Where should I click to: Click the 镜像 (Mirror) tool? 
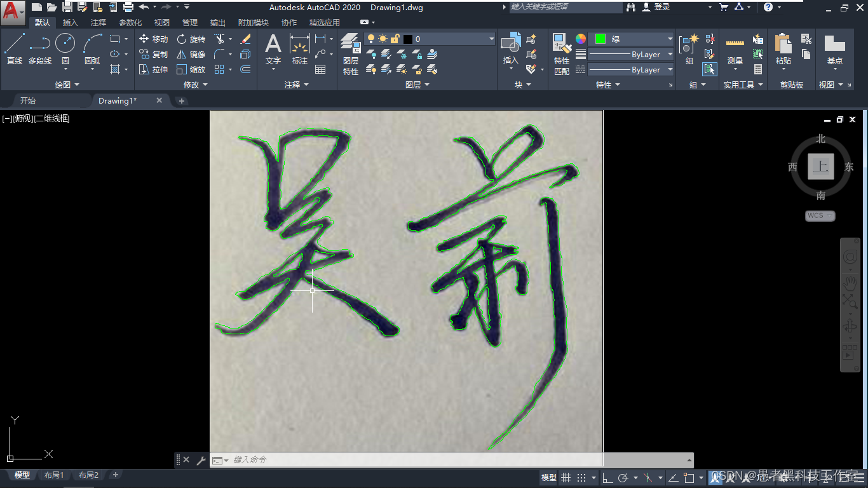tap(191, 54)
